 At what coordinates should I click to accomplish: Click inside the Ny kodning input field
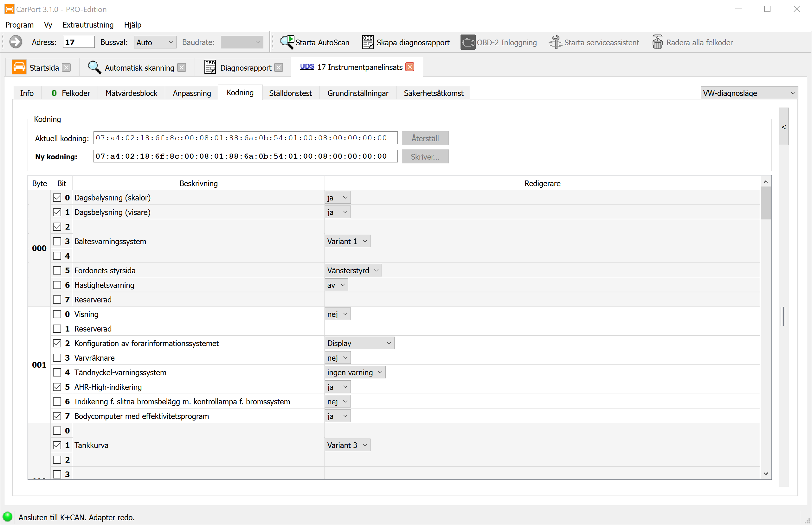(245, 156)
